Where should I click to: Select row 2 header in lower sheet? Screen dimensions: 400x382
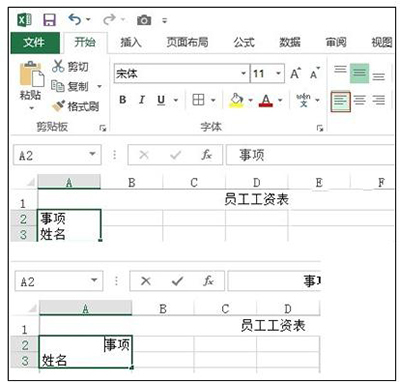point(25,345)
